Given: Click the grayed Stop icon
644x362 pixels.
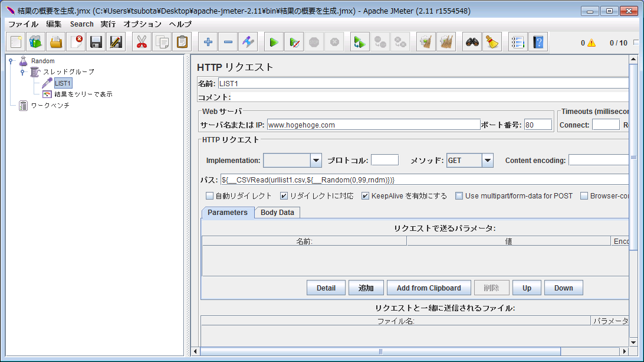Looking at the screenshot, I should click(314, 42).
